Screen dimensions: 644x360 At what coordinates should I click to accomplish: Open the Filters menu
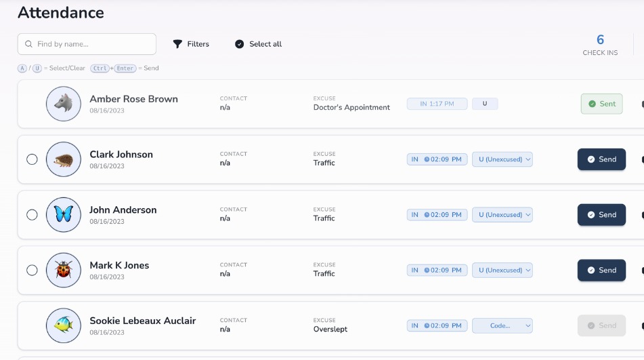[191, 44]
